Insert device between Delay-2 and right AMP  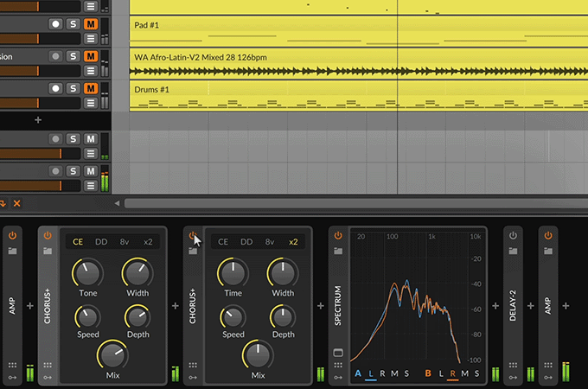click(x=531, y=306)
